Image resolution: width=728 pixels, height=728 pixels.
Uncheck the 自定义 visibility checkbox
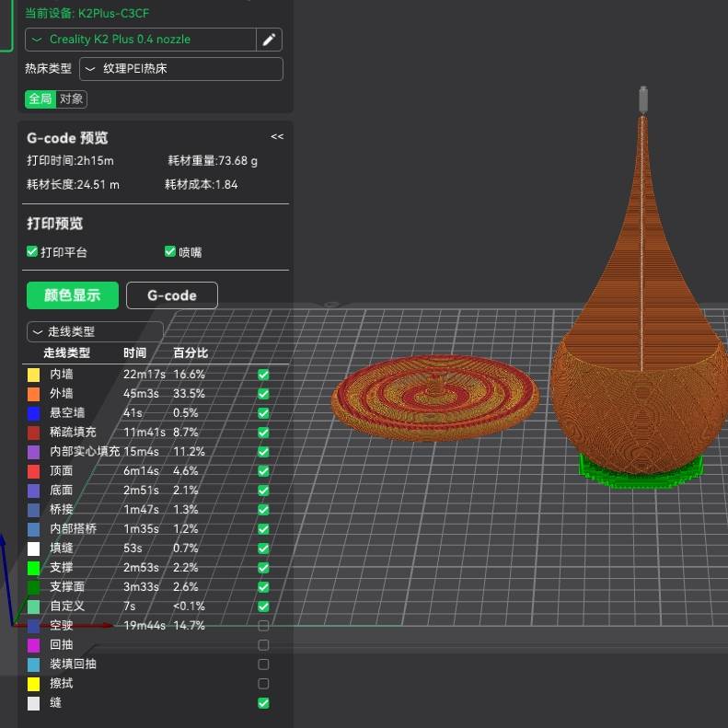(x=263, y=607)
